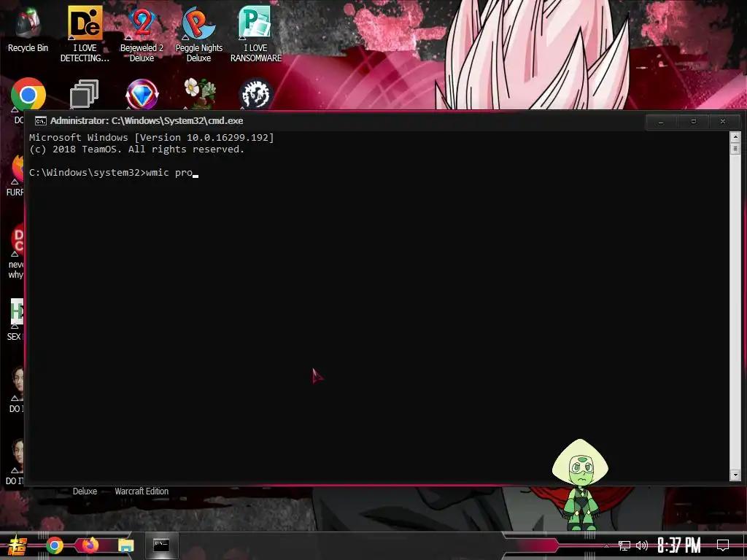Open the round Warcraft emblem desktop icon
747x560 pixels.
click(256, 94)
